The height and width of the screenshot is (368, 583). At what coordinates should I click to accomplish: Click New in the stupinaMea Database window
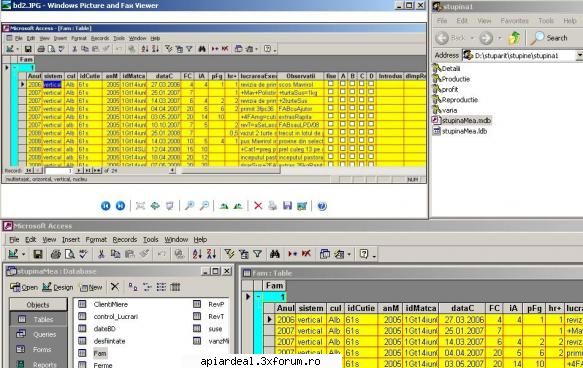[91, 287]
